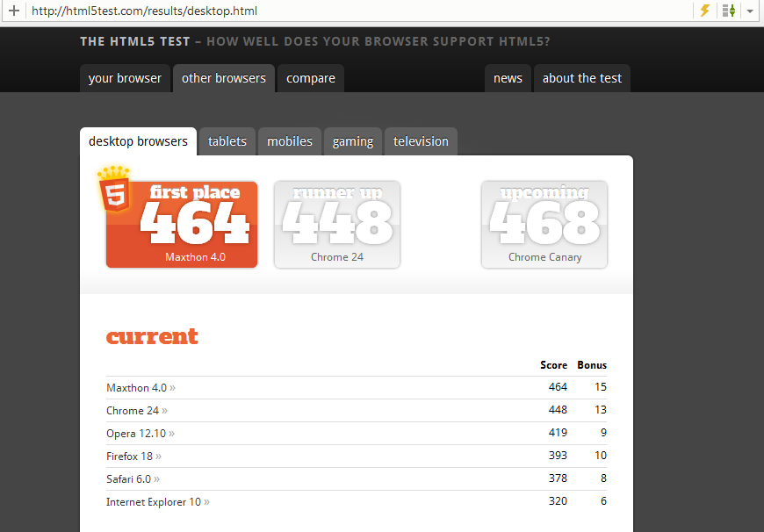Switch to the 'tablets' tab

pos(227,141)
